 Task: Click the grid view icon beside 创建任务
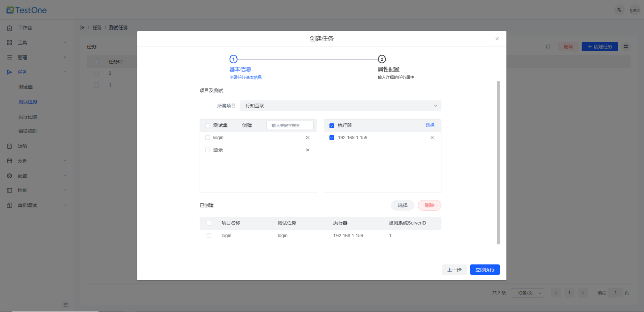pyautogui.click(x=626, y=47)
